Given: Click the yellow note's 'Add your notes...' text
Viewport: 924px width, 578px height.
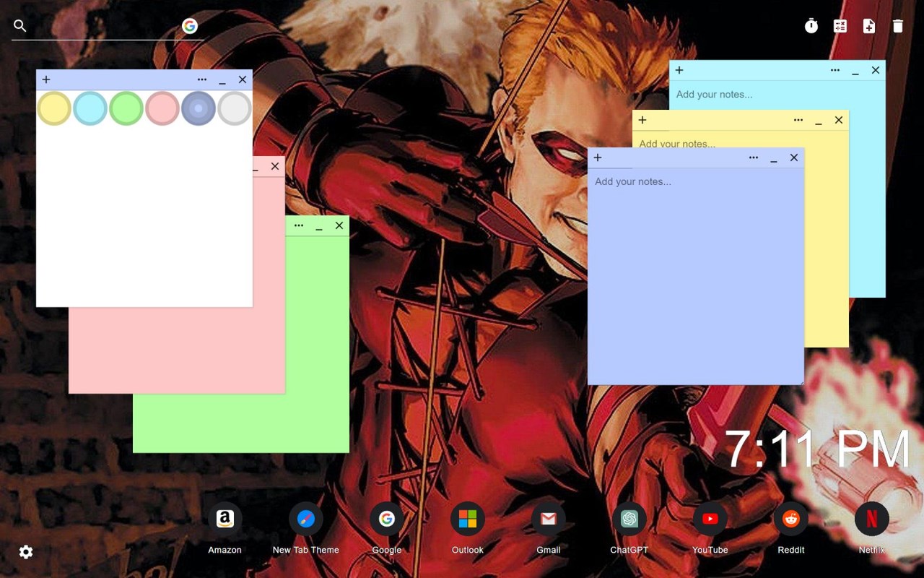Looking at the screenshot, I should (677, 144).
